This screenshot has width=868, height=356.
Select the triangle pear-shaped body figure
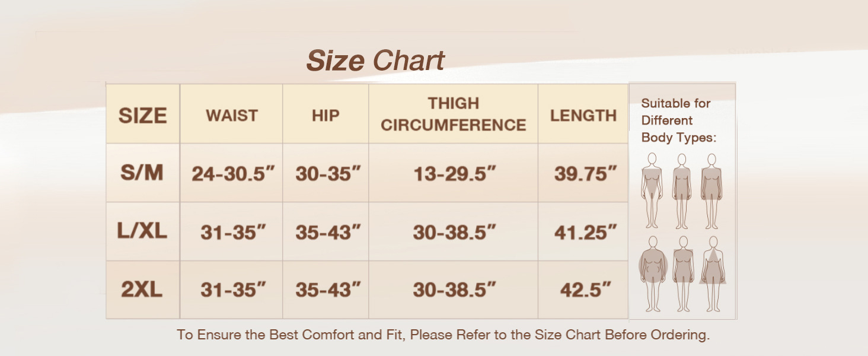point(713,273)
